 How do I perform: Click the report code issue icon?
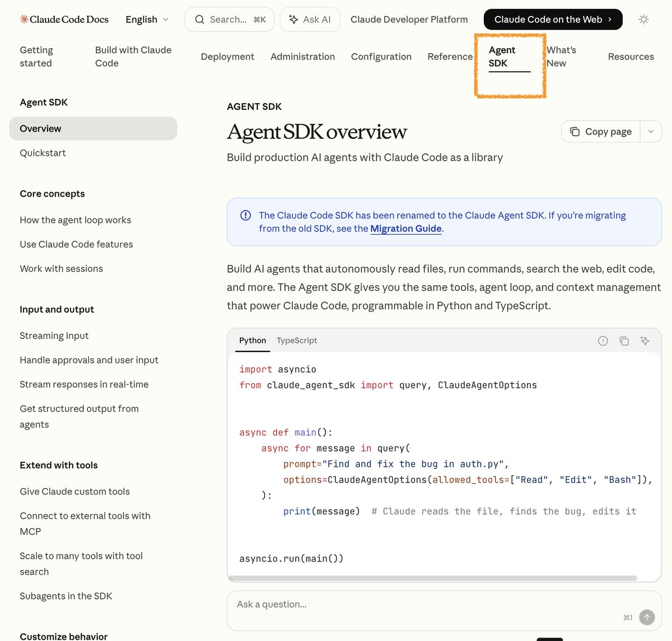[x=603, y=341]
